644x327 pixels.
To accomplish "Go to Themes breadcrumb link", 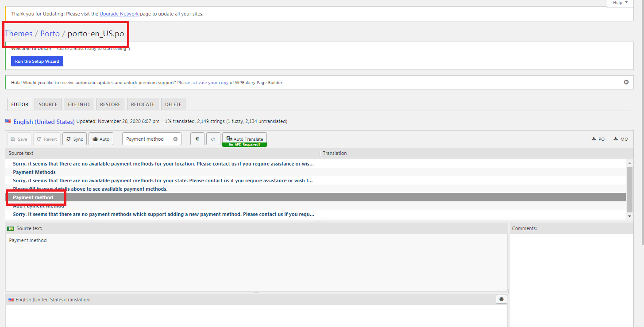I will click(x=19, y=34).
